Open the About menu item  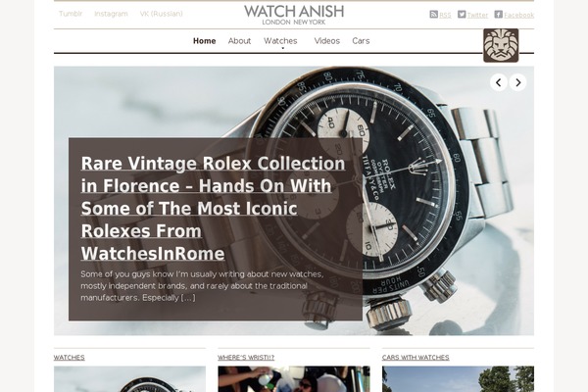pos(239,41)
